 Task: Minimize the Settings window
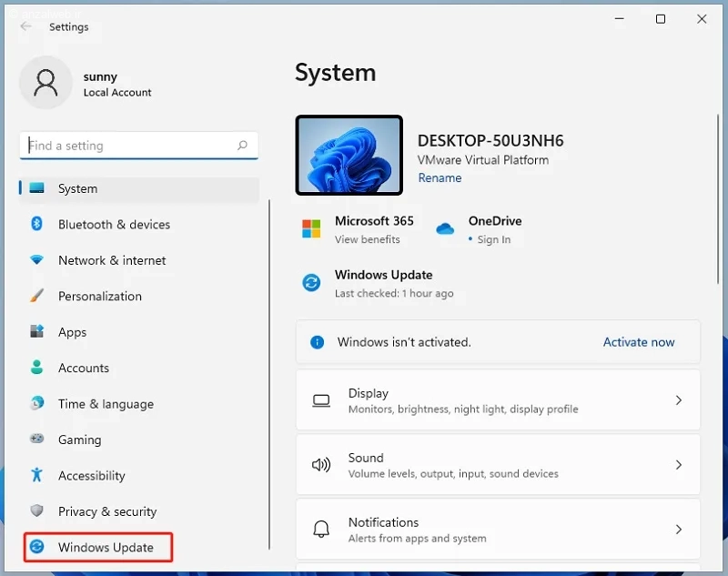coord(619,18)
